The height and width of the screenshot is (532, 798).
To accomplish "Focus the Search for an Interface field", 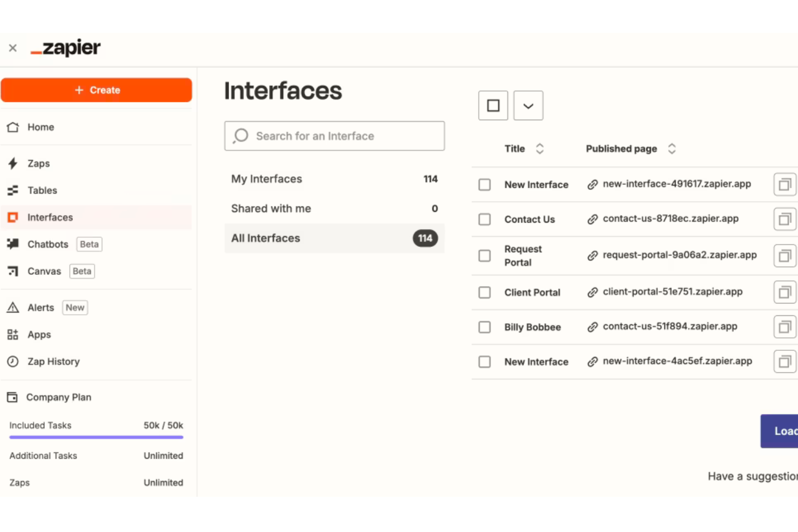I will [334, 136].
